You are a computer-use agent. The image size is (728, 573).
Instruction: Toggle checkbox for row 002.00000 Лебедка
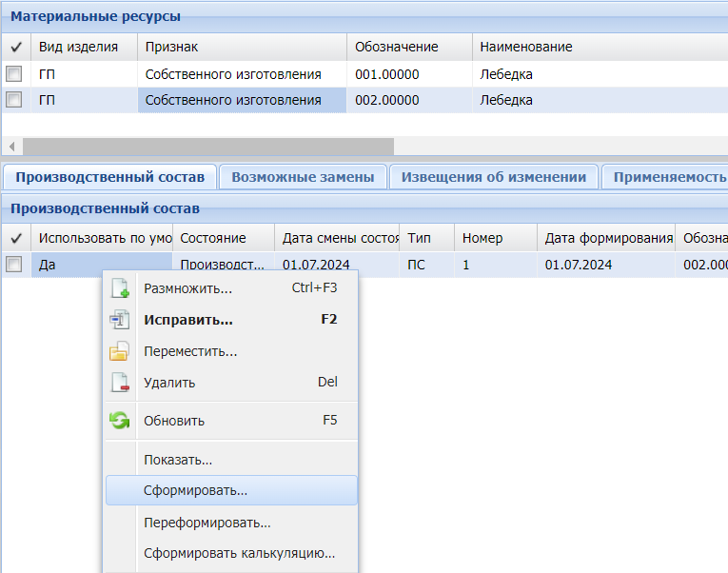pos(14,100)
